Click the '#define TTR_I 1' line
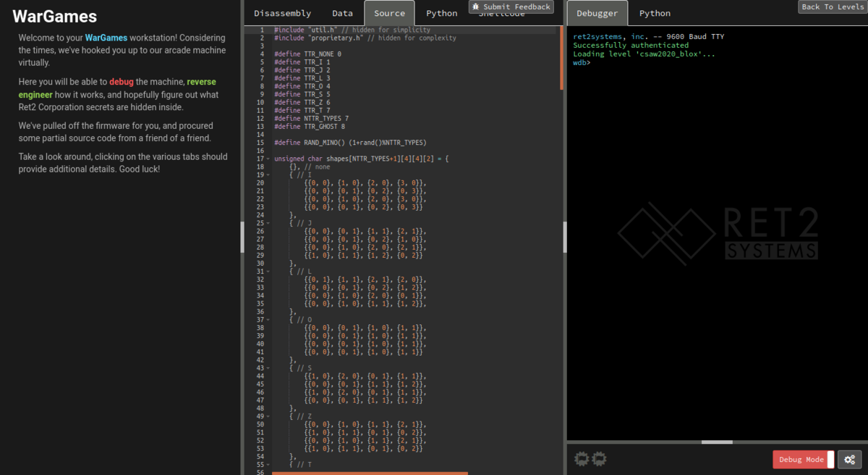Viewport: 868px width, 475px height. [x=302, y=62]
